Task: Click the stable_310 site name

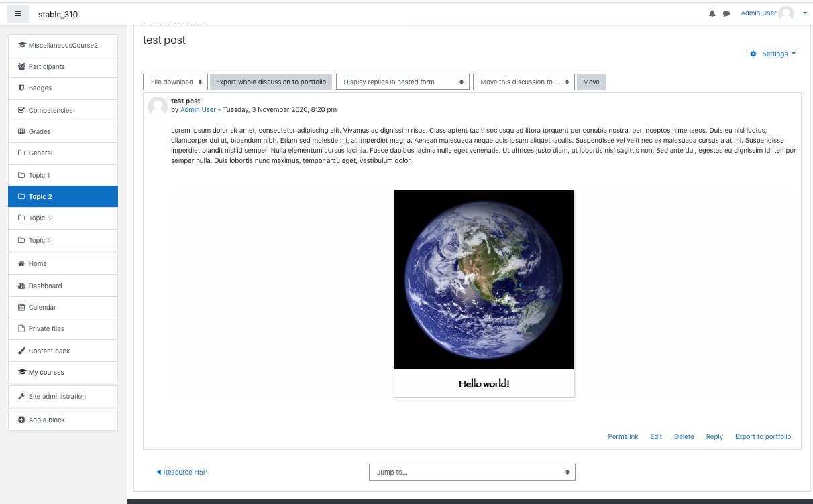Action: (x=58, y=14)
